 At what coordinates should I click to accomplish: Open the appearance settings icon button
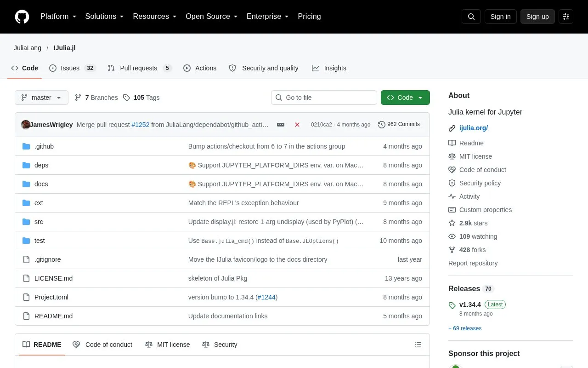[566, 17]
